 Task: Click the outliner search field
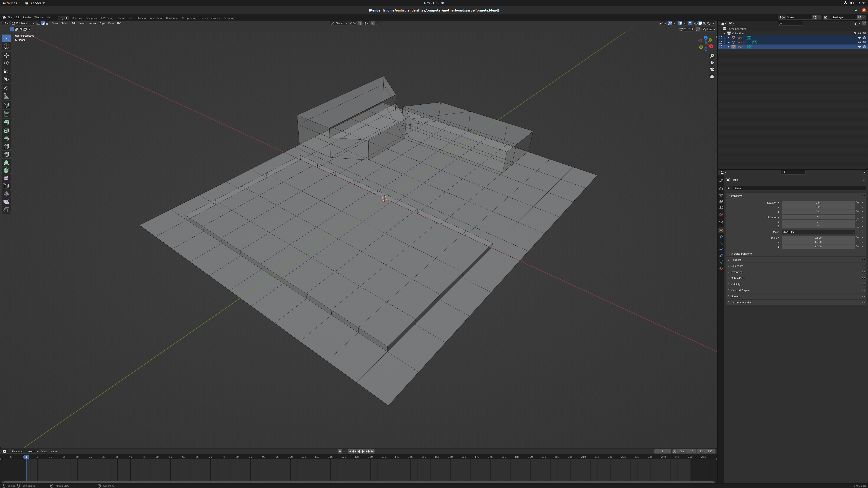pyautogui.click(x=790, y=23)
